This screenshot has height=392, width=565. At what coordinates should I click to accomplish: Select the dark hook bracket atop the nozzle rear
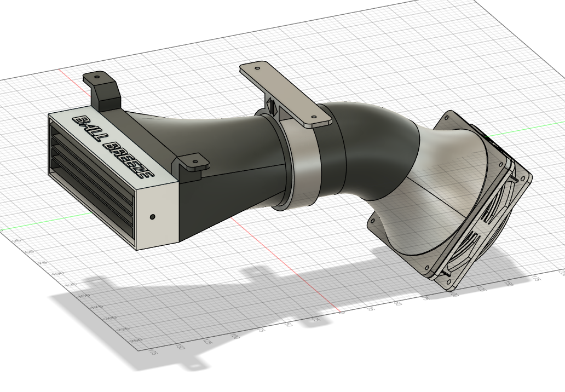point(102,91)
